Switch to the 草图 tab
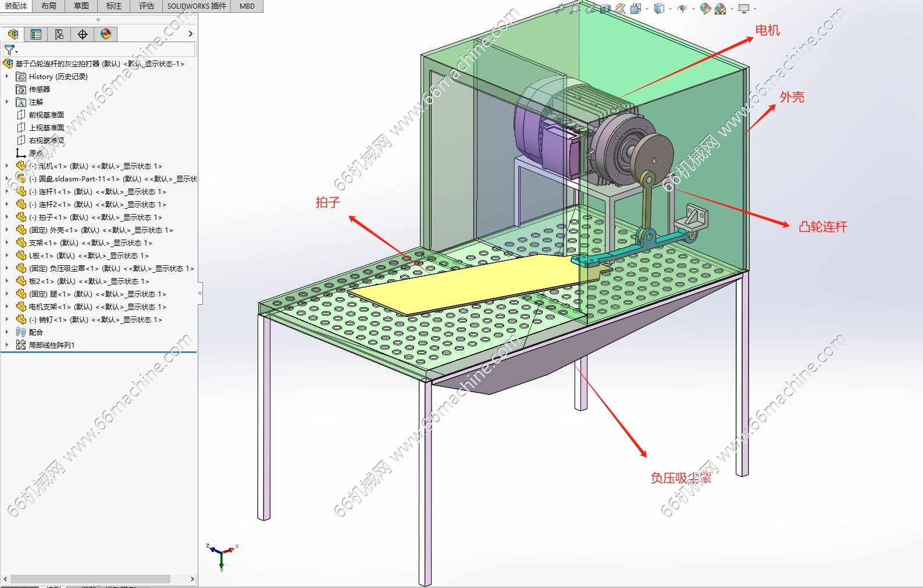Viewport: 923px width, 588px height. 81,6
